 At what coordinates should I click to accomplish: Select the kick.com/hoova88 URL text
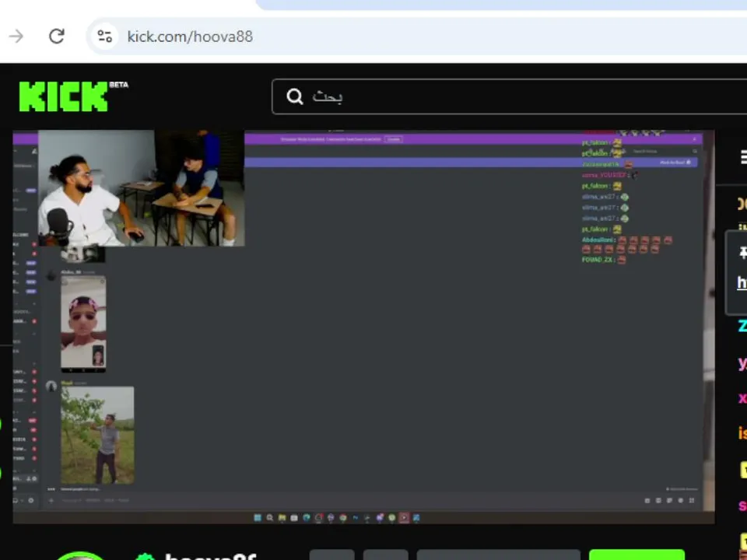(190, 37)
